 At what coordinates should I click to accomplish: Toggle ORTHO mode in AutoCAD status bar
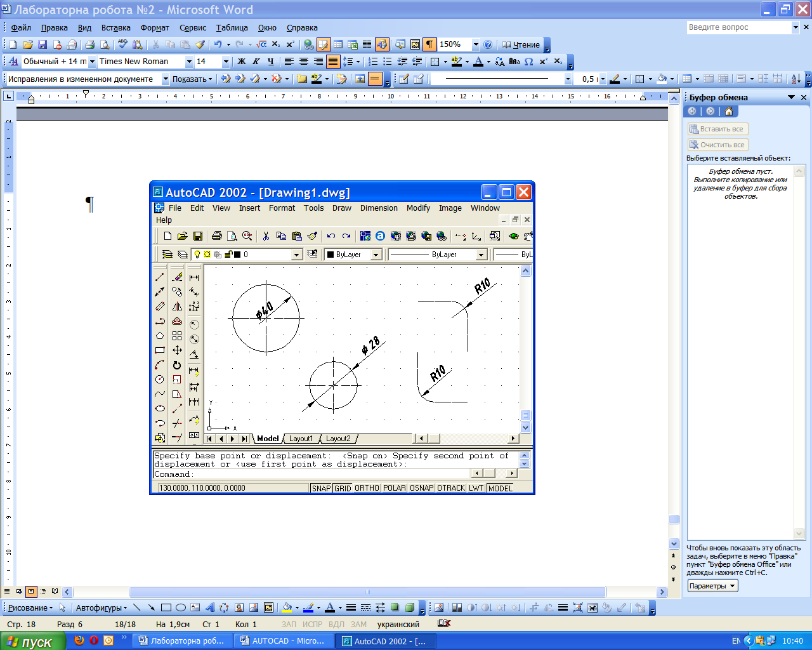click(367, 488)
